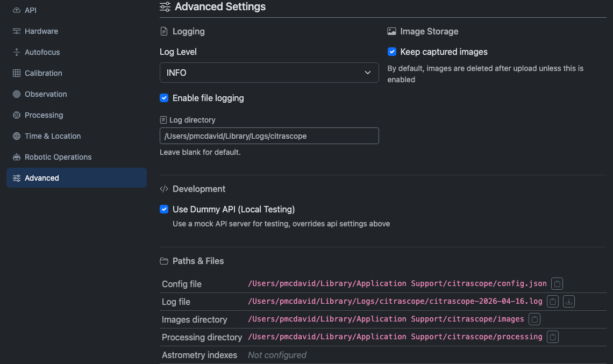Image resolution: width=613 pixels, height=364 pixels.
Task: Click the Advanced sliders icon in sidebar
Action: 17,179
